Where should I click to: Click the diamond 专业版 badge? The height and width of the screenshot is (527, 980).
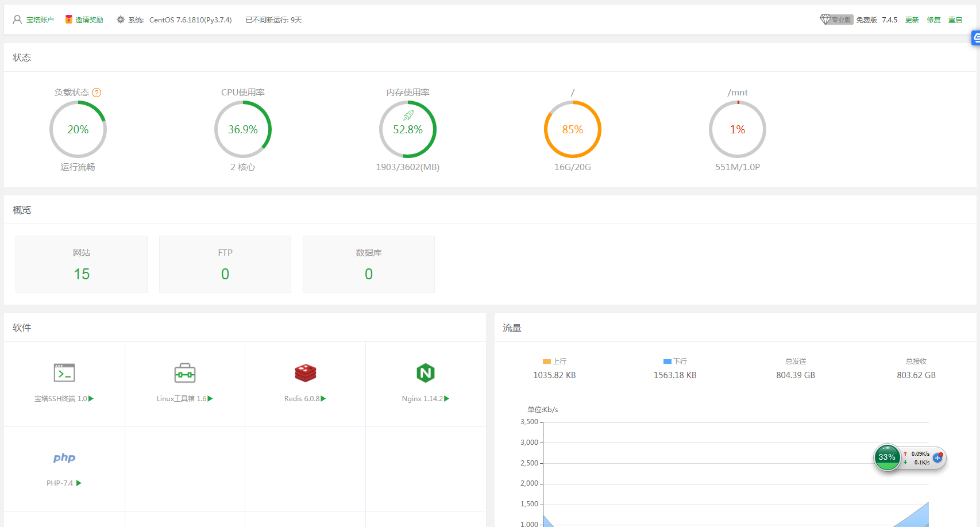pyautogui.click(x=836, y=20)
